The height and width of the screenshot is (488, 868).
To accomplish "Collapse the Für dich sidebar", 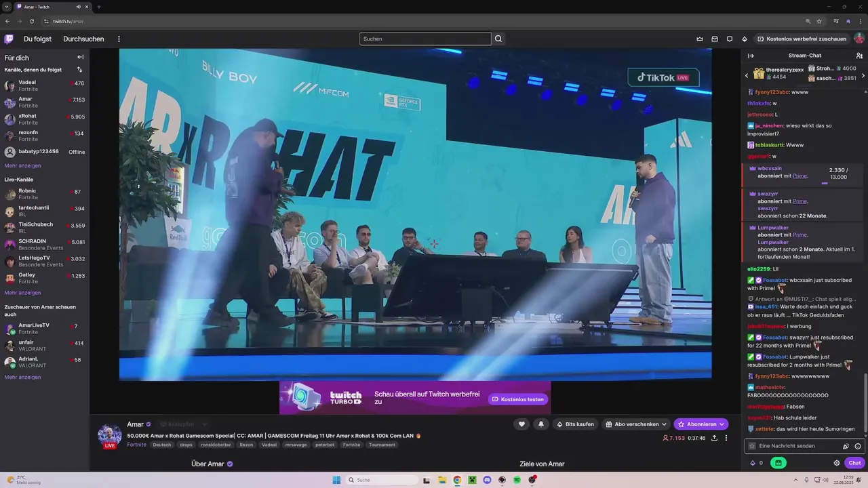I will point(80,58).
